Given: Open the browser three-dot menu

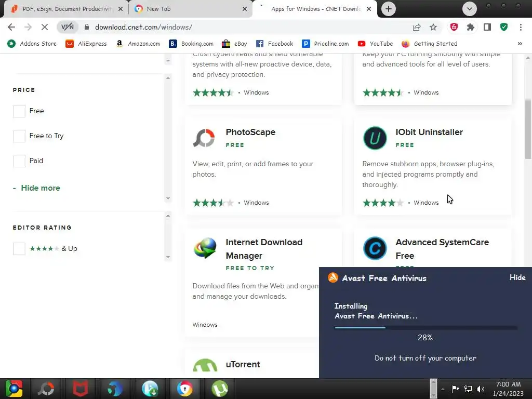Looking at the screenshot, I should [x=521, y=27].
